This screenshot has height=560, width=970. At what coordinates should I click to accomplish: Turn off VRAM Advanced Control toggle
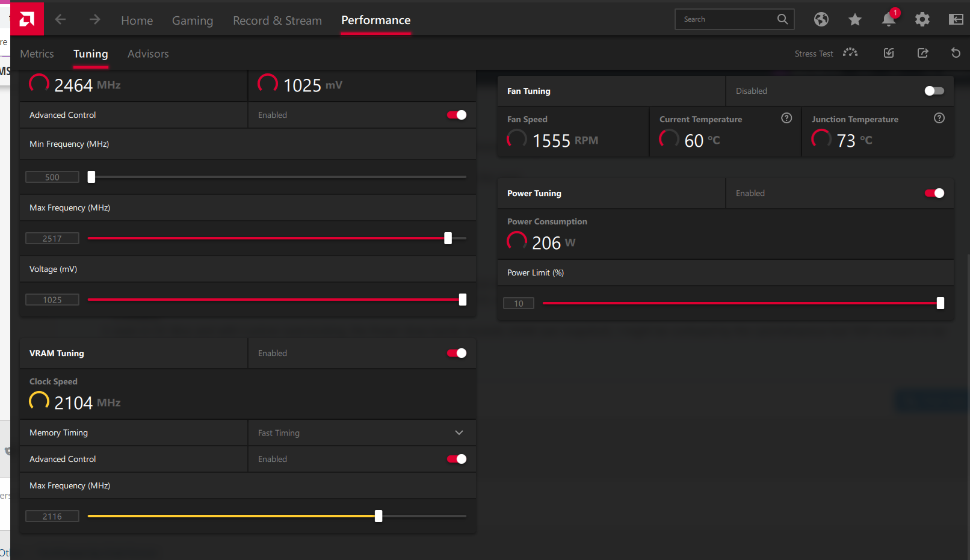tap(457, 459)
